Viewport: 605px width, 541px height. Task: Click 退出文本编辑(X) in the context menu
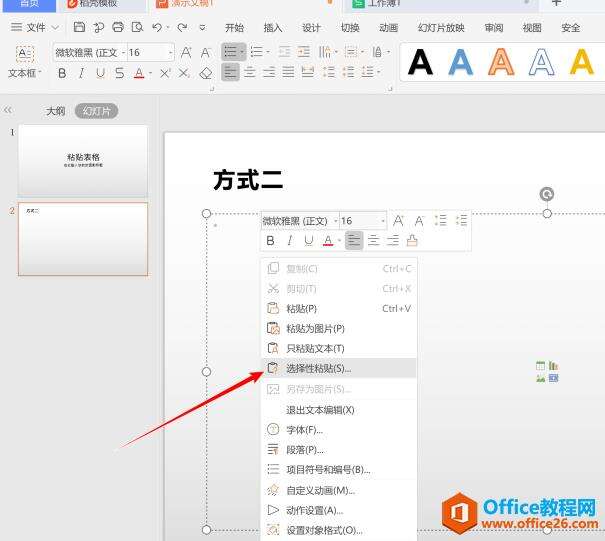(x=339, y=409)
